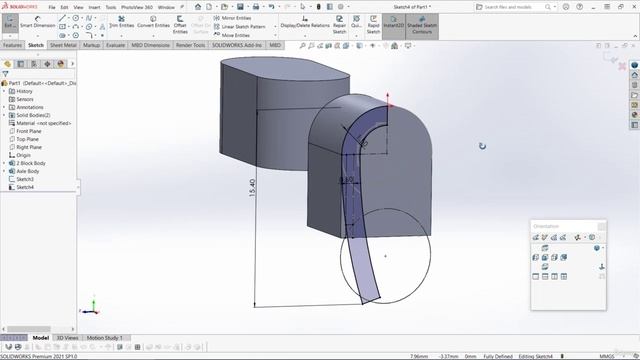
Task: Click the Quick Snaps icon
Action: tap(356, 22)
